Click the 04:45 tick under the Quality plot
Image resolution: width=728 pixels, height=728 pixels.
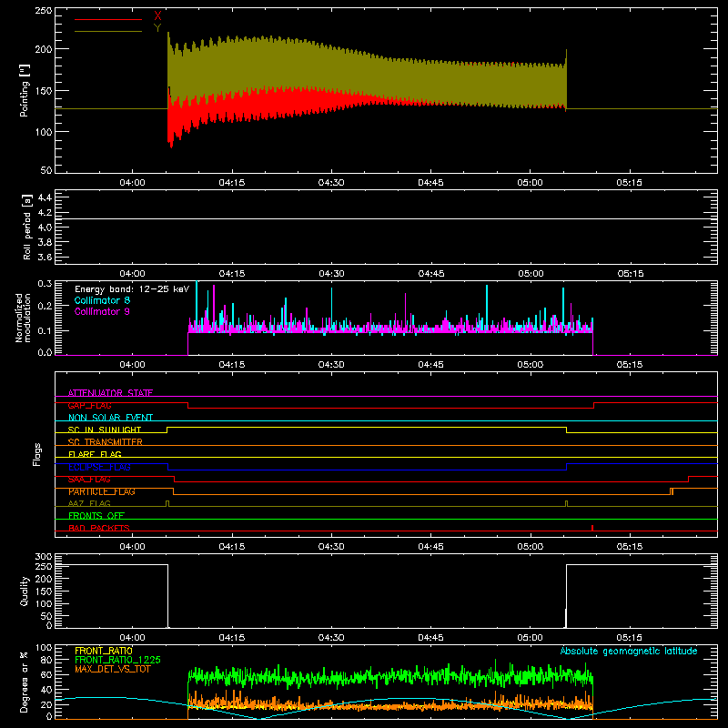click(430, 638)
